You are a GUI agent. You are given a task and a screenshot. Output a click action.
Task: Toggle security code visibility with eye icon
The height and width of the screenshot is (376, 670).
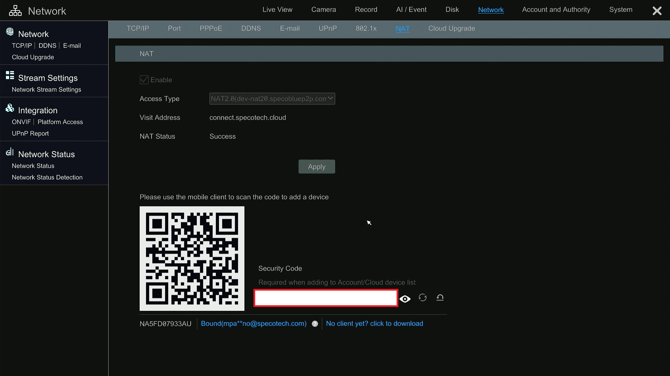click(x=405, y=299)
